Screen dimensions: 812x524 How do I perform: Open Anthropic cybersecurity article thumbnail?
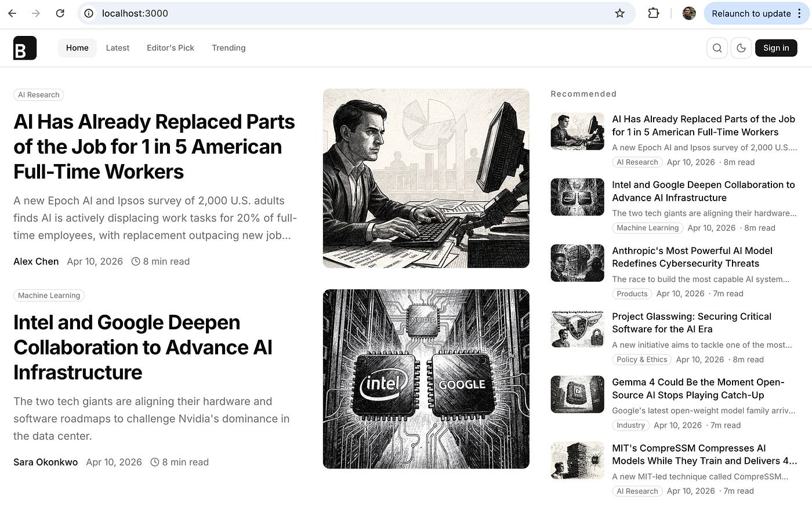[577, 263]
